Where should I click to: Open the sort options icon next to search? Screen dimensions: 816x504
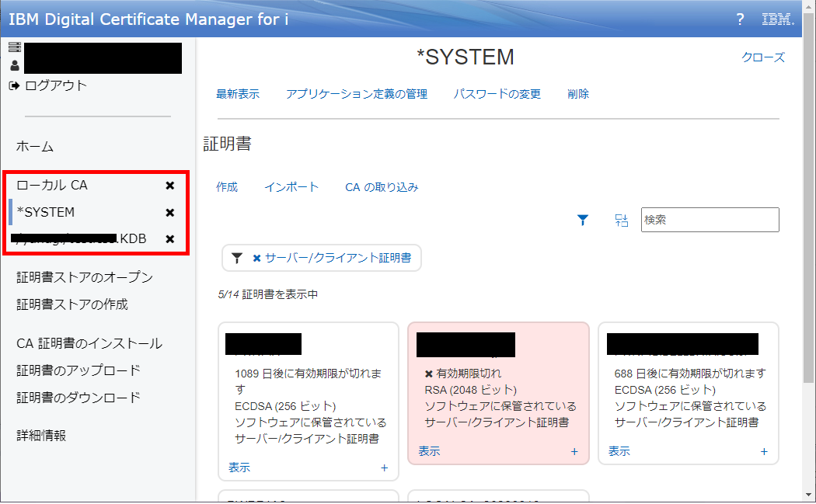point(622,220)
